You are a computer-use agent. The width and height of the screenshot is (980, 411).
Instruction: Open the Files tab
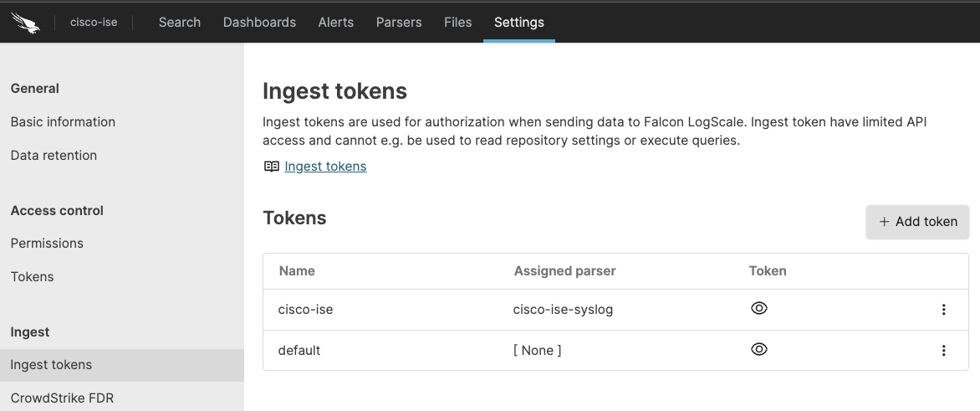click(457, 22)
